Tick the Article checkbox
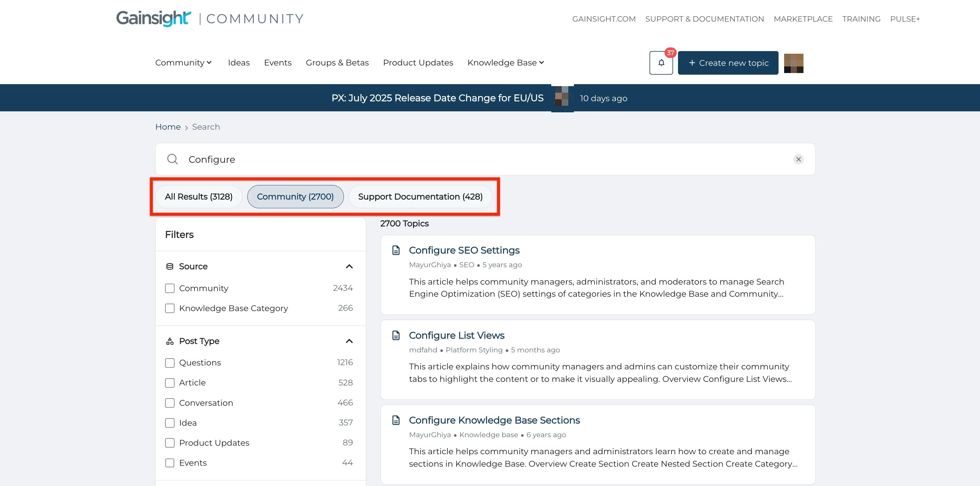This screenshot has width=980, height=486. tap(170, 383)
